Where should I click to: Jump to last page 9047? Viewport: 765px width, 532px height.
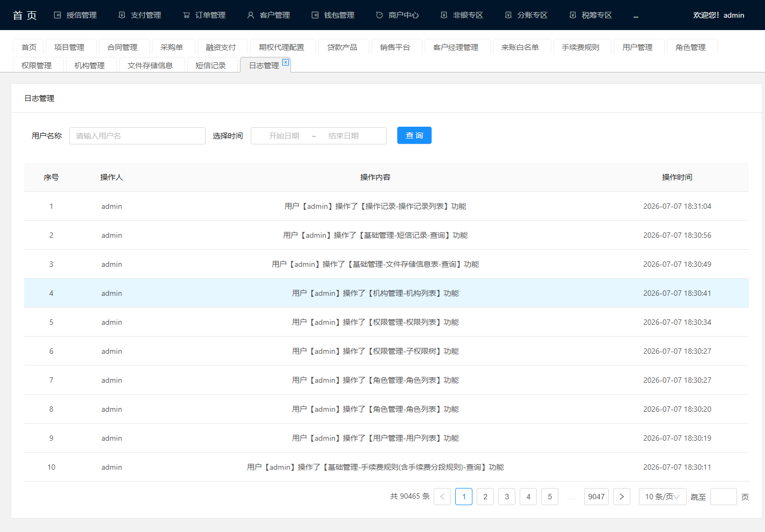click(596, 497)
